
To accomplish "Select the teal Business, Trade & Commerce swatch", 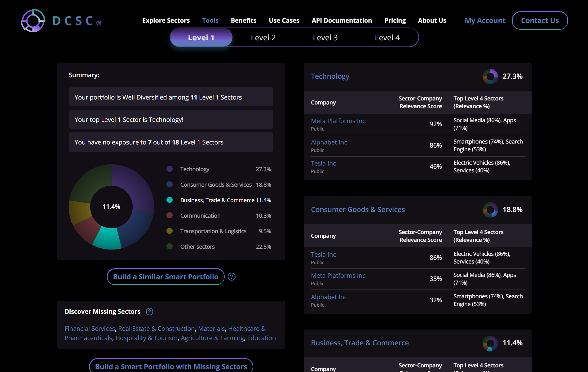I will click(170, 200).
